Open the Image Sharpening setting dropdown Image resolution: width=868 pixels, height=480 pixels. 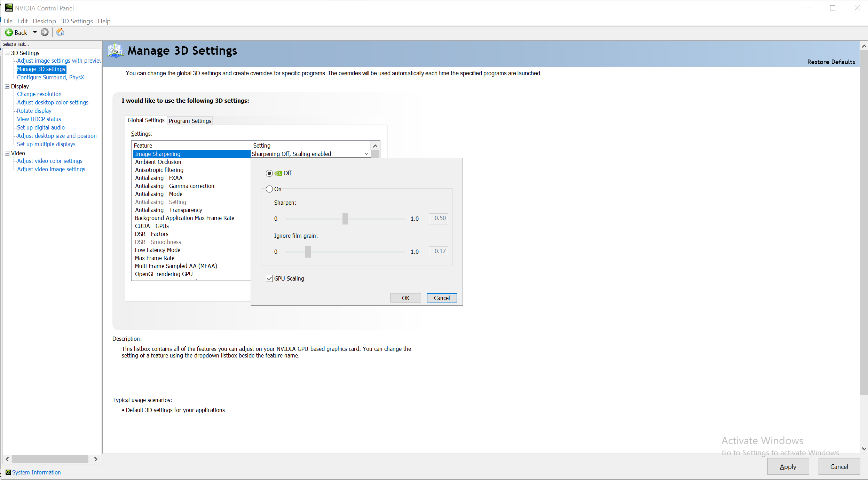[x=366, y=154]
